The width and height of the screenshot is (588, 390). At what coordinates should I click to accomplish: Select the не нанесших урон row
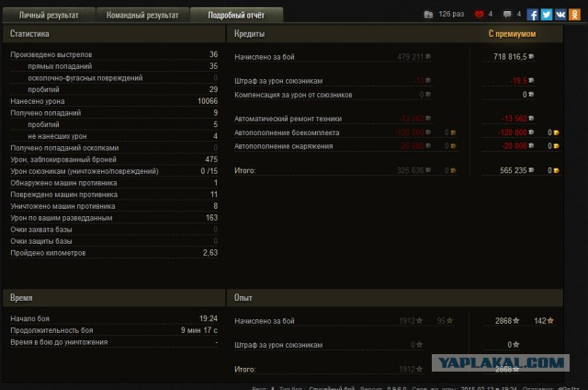(114, 136)
